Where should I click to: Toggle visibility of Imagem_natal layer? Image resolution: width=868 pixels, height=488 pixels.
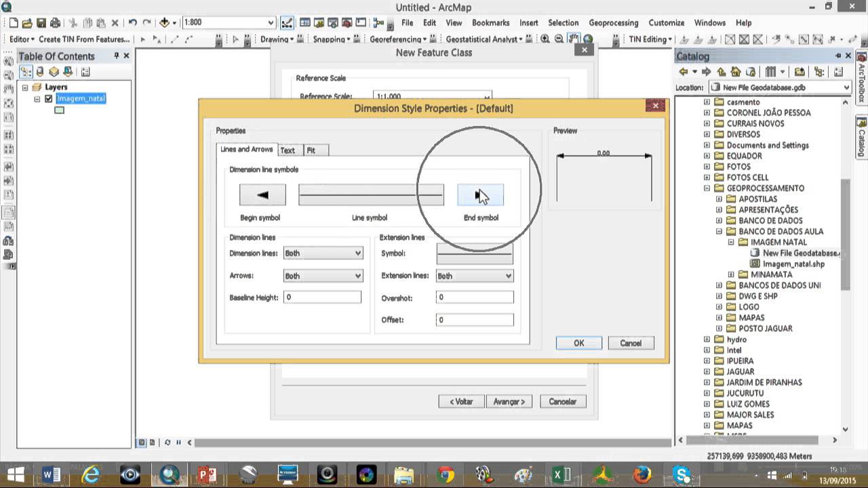click(48, 99)
